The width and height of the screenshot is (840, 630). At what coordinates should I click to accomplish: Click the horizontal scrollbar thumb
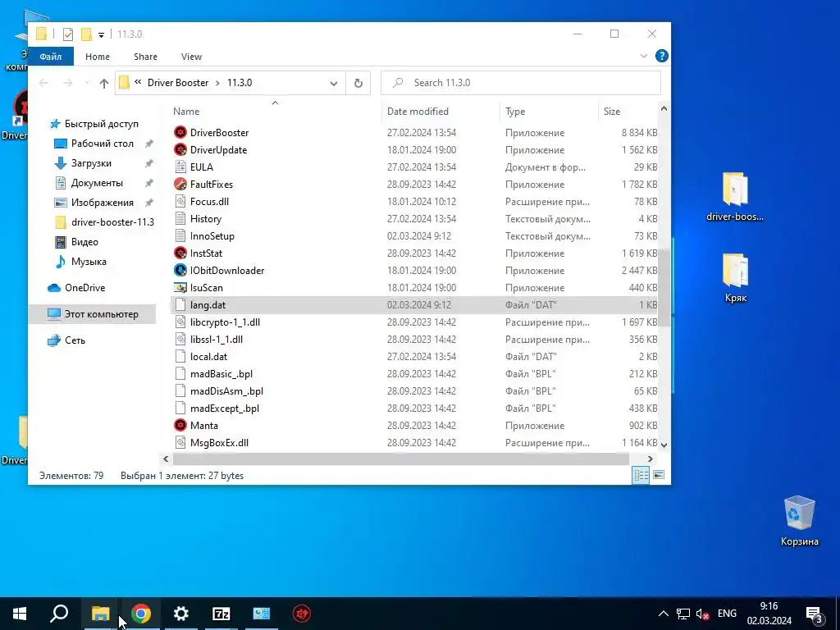pos(400,459)
